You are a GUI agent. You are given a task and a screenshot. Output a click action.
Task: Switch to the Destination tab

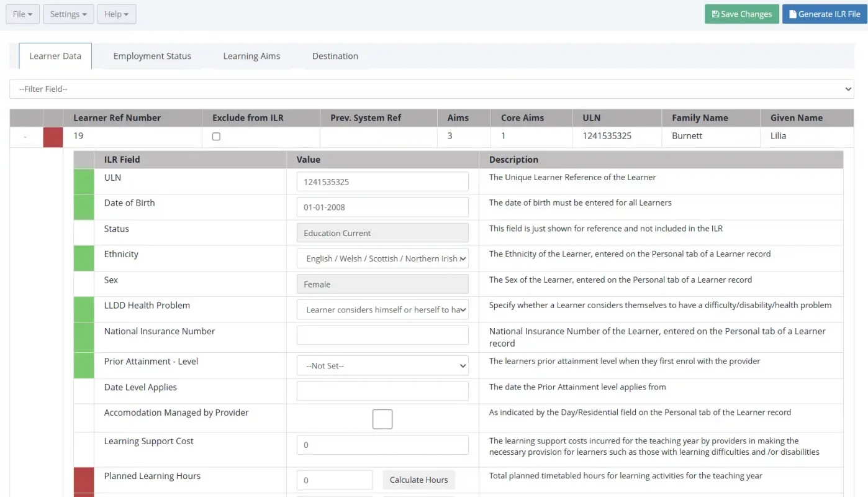[x=335, y=56]
